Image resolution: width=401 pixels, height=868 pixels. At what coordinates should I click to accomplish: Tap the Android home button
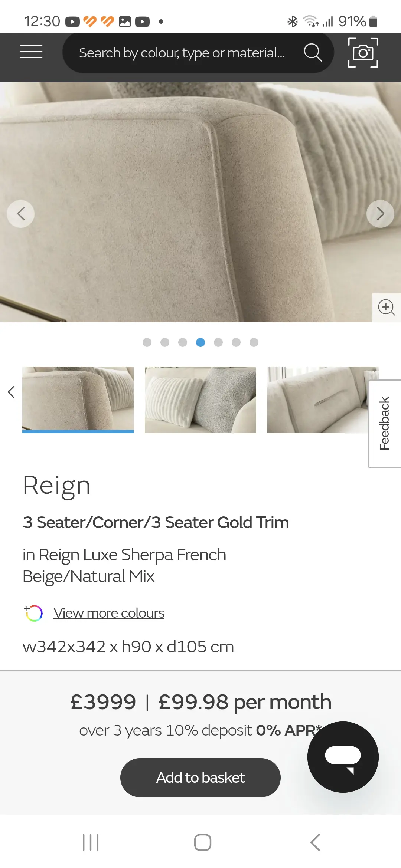point(202,842)
